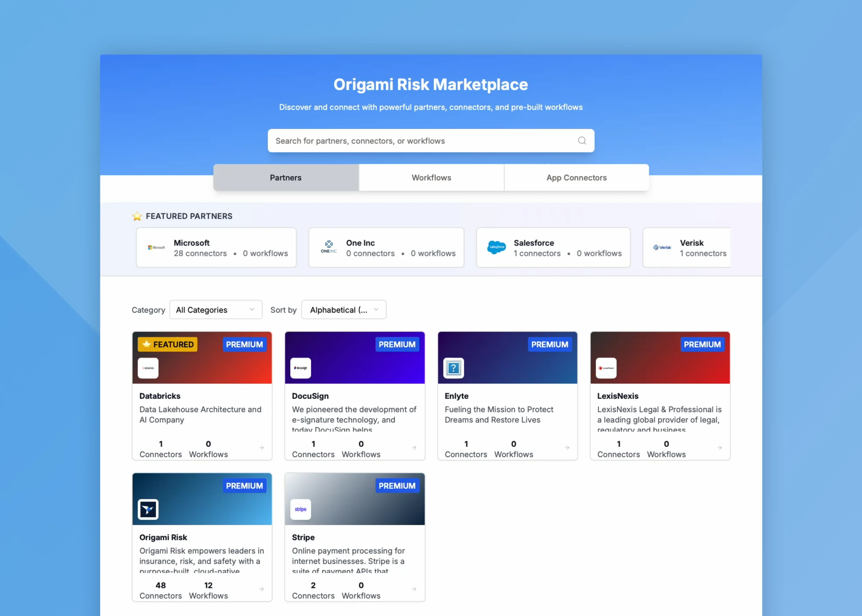Open Enlyte via its arrow icon
The image size is (862, 616).
click(567, 448)
